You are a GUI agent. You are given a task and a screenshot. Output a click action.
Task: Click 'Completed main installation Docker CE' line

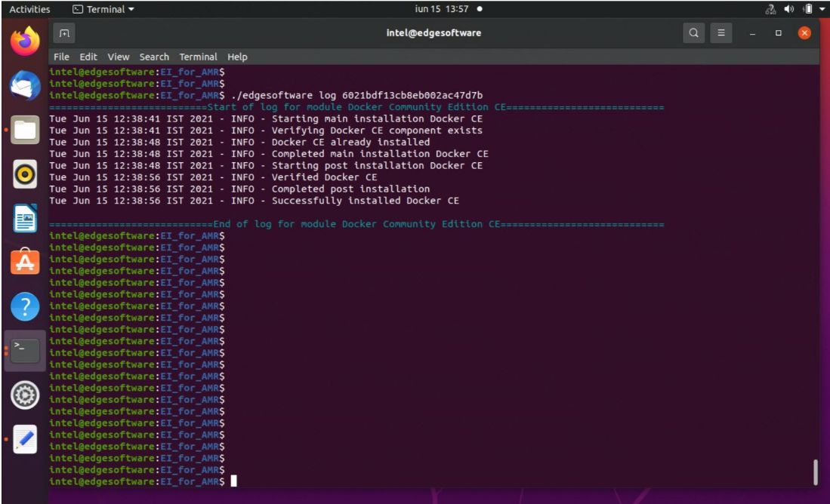pyautogui.click(x=268, y=154)
